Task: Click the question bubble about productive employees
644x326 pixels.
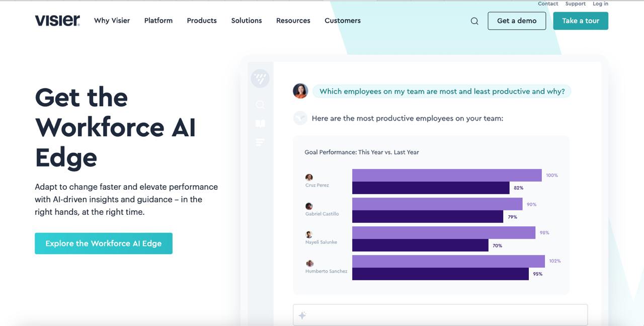Action: [442, 91]
